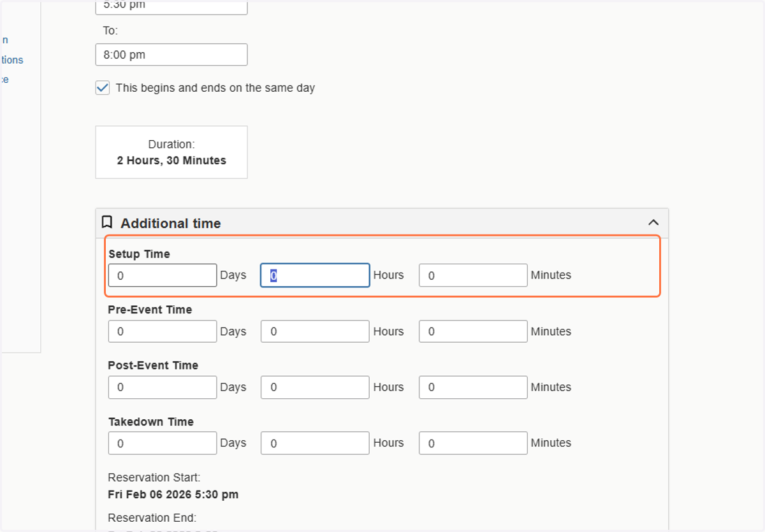Image resolution: width=765 pixels, height=532 pixels.
Task: Click the Pre-Event Time Days field
Action: click(163, 331)
